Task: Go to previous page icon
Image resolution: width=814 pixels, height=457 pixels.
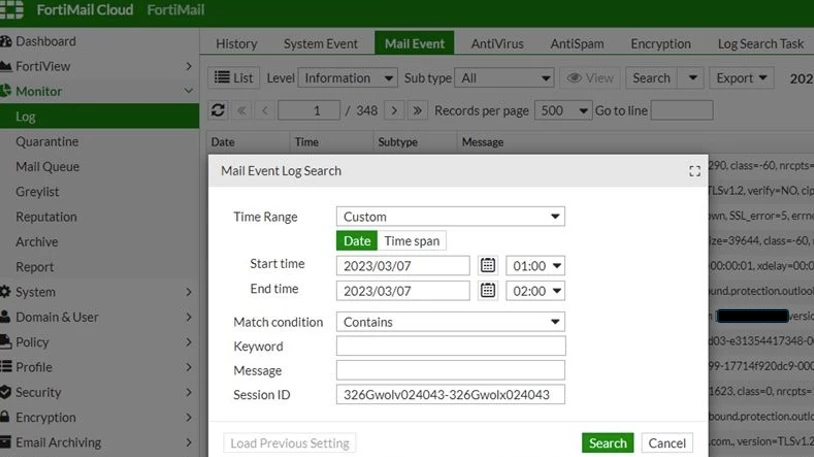Action: [x=265, y=111]
